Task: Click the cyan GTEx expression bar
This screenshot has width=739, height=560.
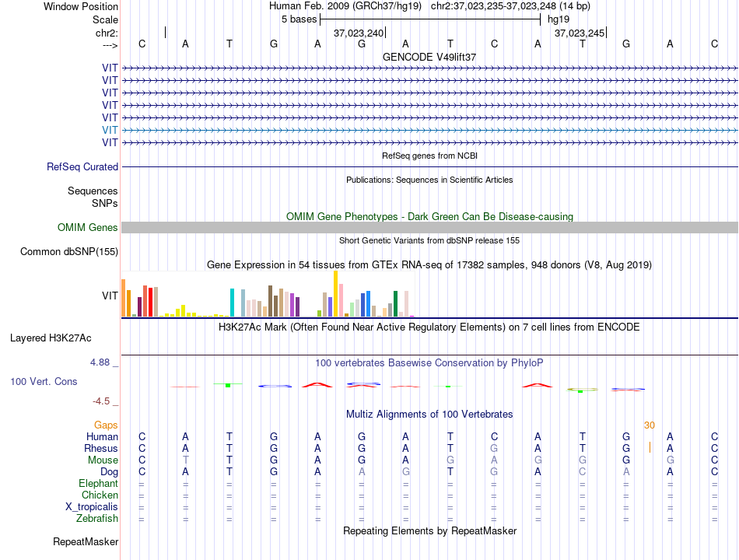Action: click(232, 302)
